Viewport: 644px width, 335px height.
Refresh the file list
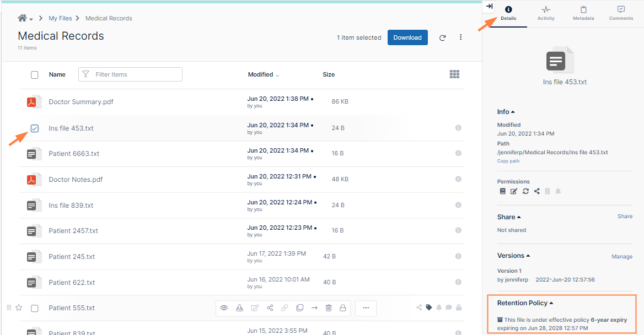[442, 38]
